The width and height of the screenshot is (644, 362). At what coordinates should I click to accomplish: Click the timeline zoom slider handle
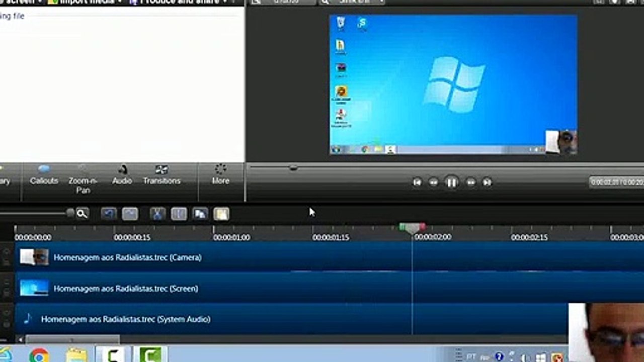(x=70, y=213)
